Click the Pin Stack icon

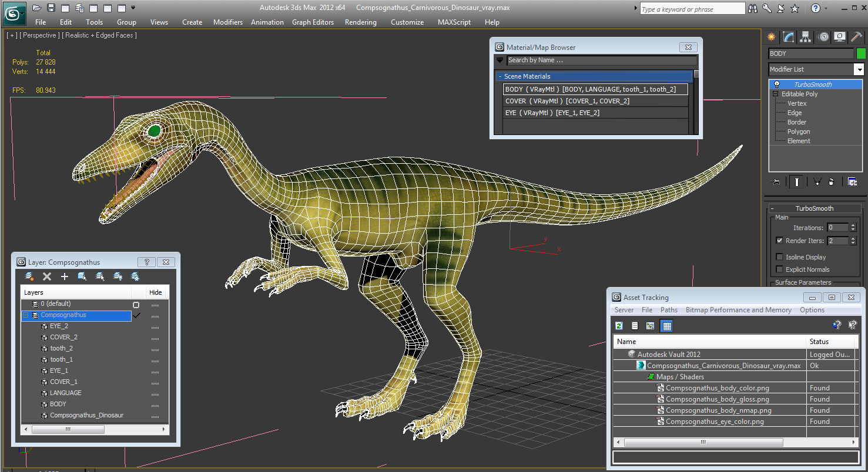pyautogui.click(x=776, y=182)
